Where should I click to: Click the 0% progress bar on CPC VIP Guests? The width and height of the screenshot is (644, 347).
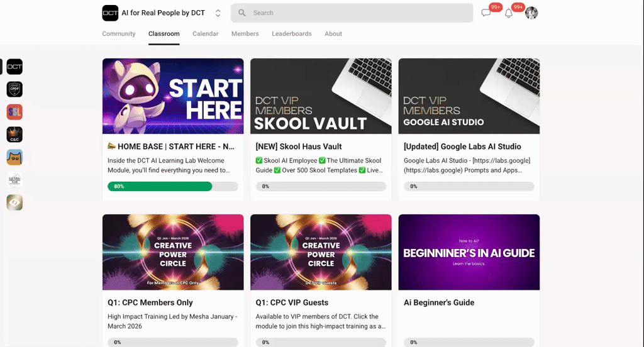[x=321, y=342]
